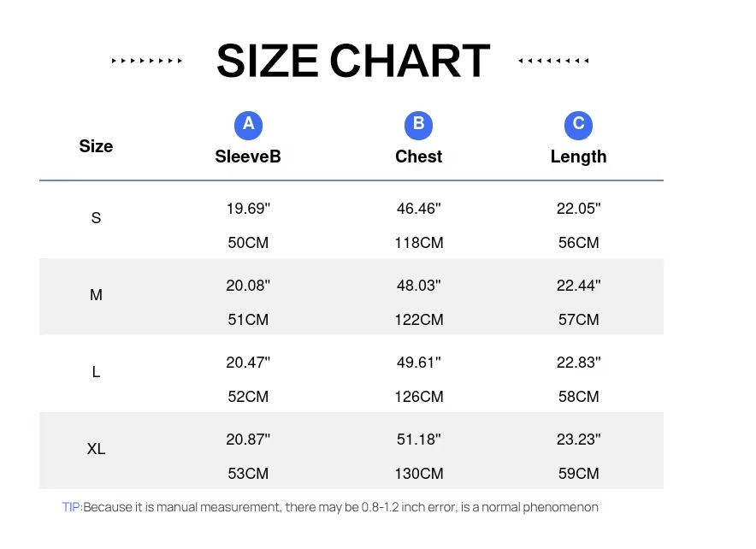The image size is (756, 549).
Task: Click the M size row label
Action: tap(96, 295)
